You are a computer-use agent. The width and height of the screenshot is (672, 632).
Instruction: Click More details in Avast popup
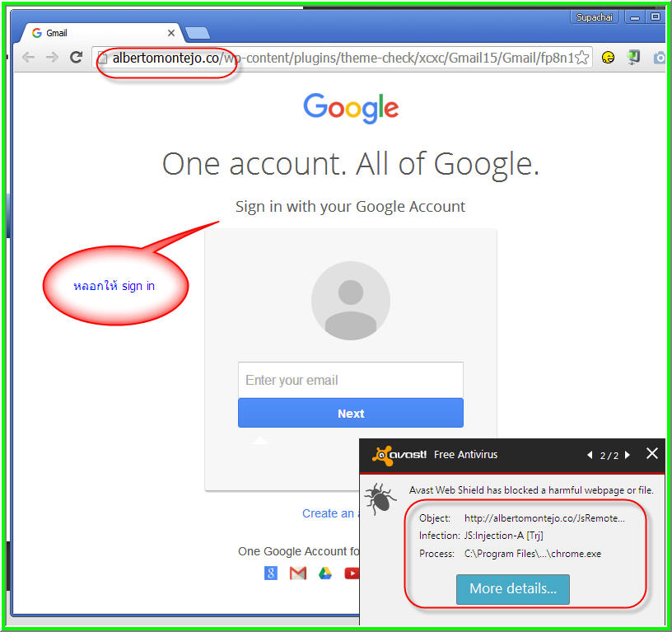pos(512,589)
